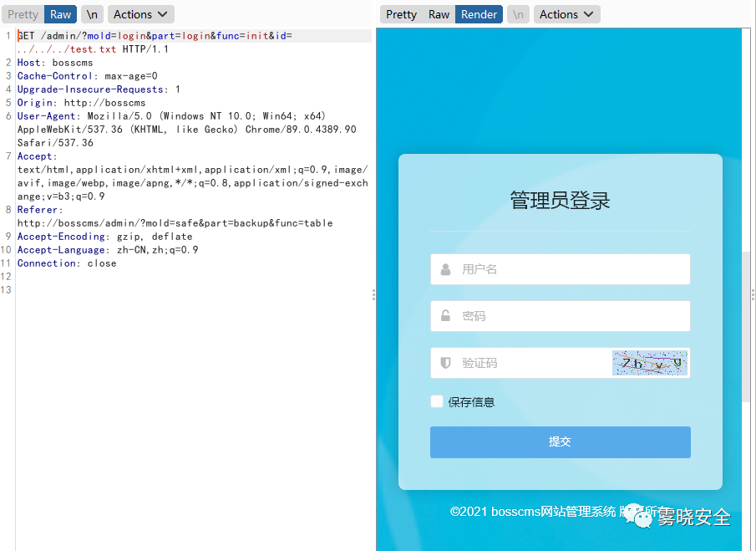The height and width of the screenshot is (551, 756).
Task: Switch request view to Pretty tab
Action: pos(23,14)
